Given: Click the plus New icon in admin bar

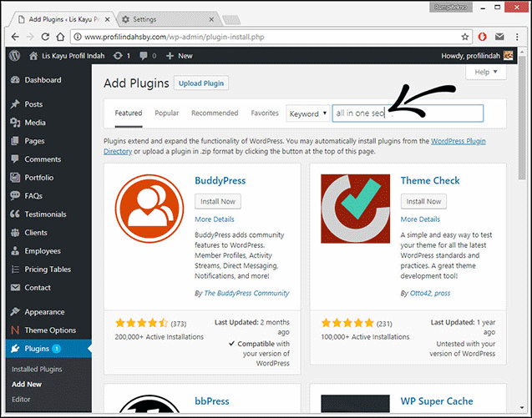Looking at the screenshot, I should click(170, 56).
